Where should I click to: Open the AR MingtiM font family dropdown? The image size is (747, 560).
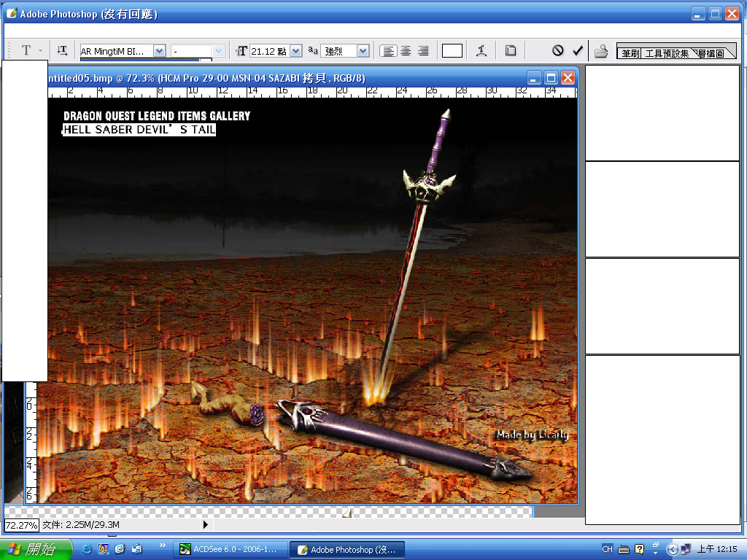point(160,51)
